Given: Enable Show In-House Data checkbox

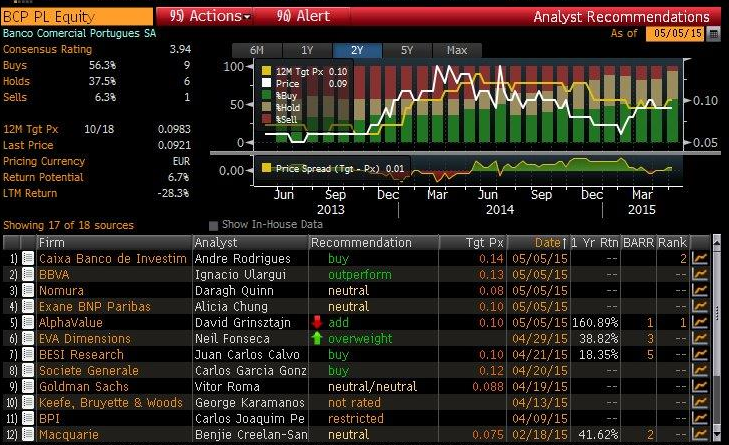Looking at the screenshot, I should [213, 226].
